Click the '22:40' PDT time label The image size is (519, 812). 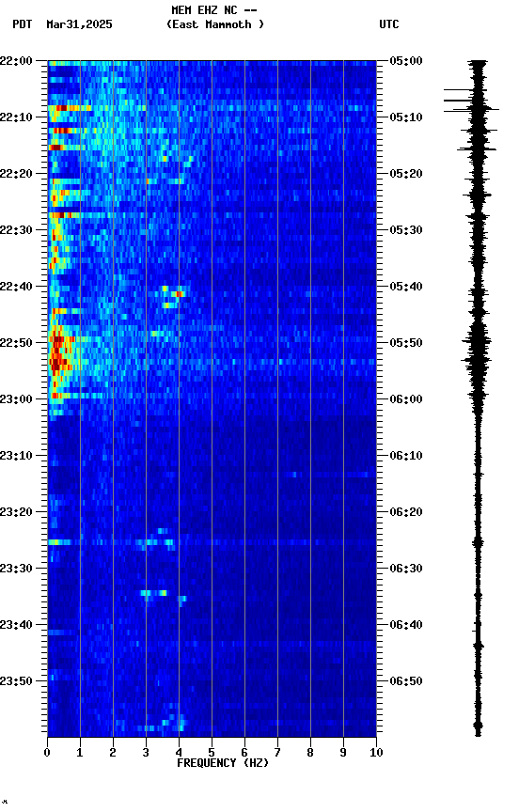coord(16,287)
